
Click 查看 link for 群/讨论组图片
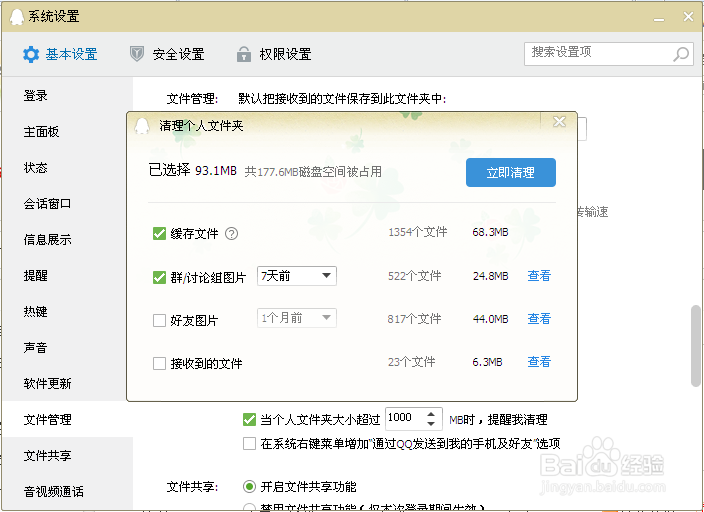(539, 276)
